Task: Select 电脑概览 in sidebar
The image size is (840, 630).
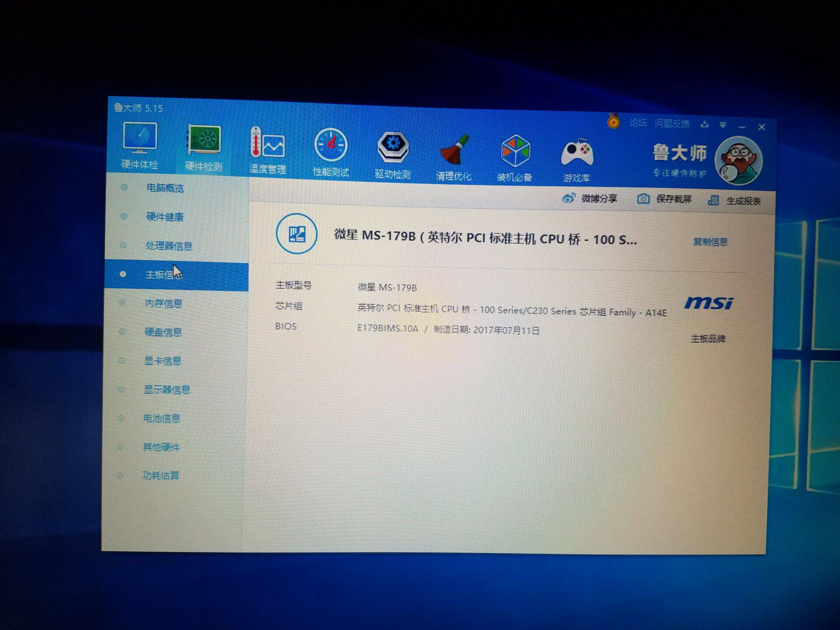Action: coord(165,188)
